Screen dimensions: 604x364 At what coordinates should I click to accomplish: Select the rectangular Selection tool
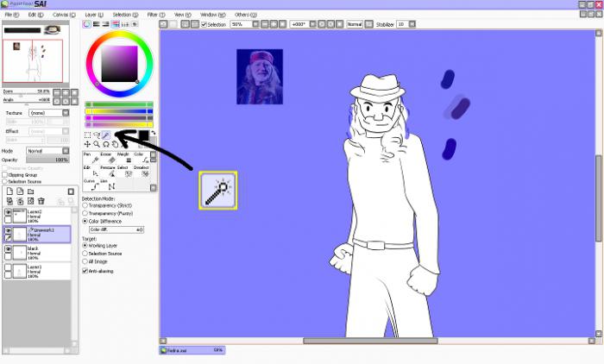tap(87, 135)
